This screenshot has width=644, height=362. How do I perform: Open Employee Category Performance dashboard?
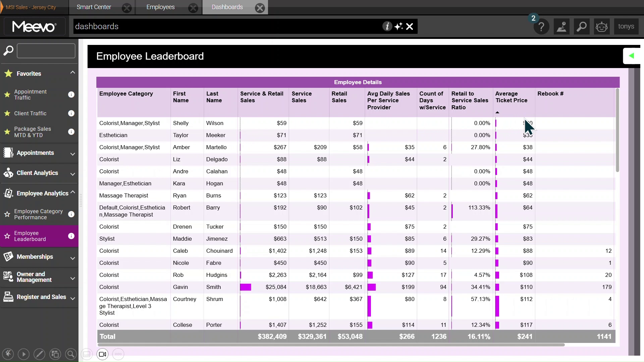point(39,214)
